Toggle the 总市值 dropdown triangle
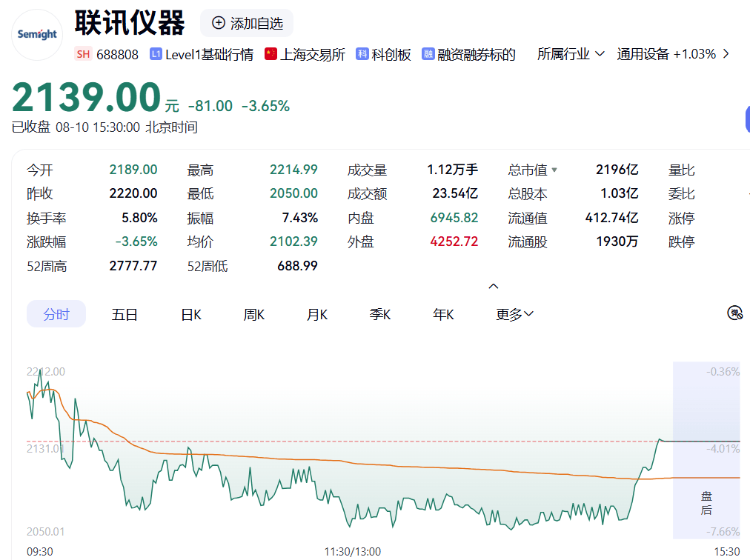This screenshot has height=560, width=750. coord(554,170)
